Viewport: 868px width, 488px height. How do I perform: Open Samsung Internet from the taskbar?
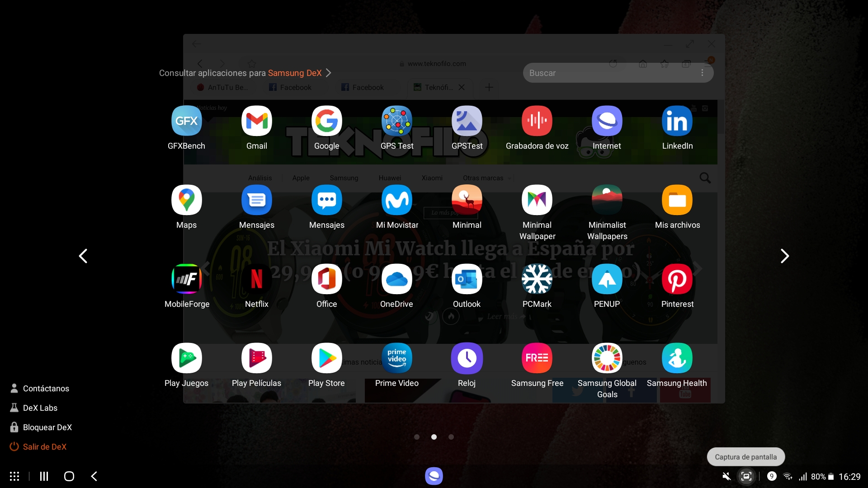434,476
